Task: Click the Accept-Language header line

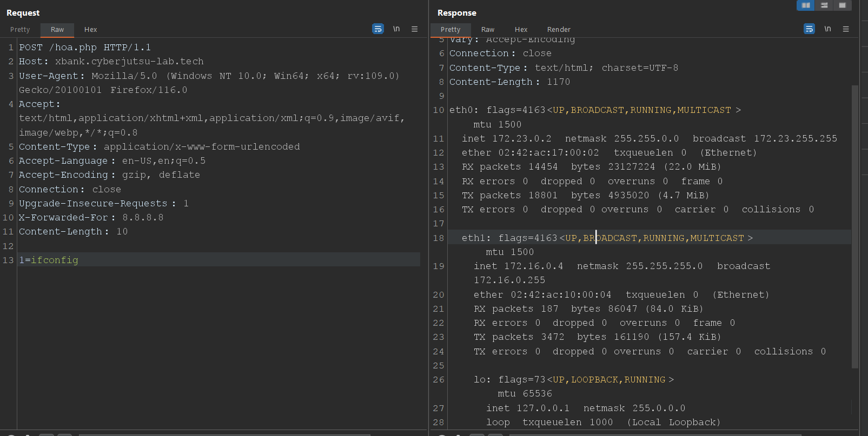Action: click(x=112, y=160)
